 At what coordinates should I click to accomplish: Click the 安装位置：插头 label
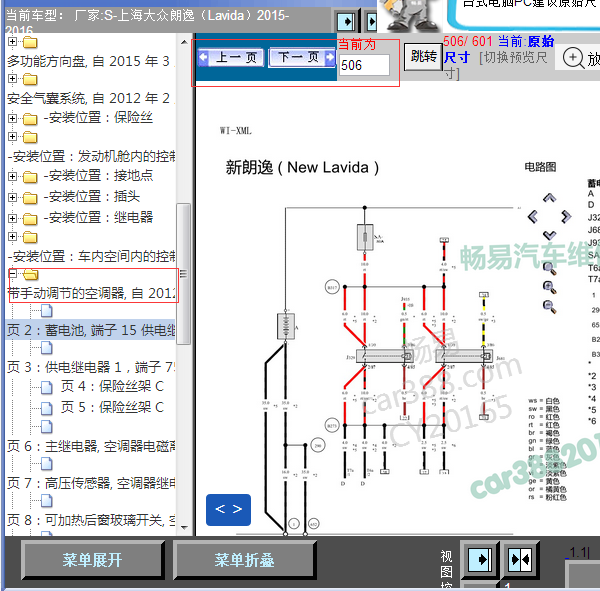tap(92, 197)
